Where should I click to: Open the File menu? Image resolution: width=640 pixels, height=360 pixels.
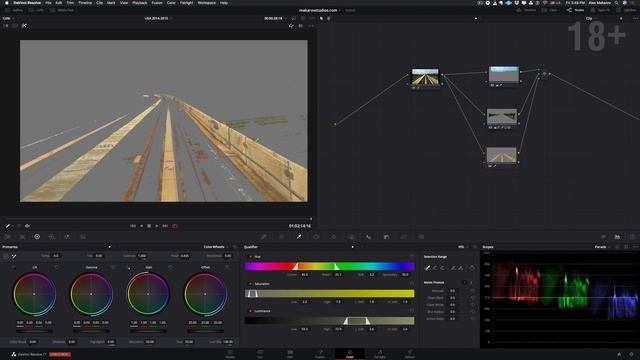coord(48,3)
